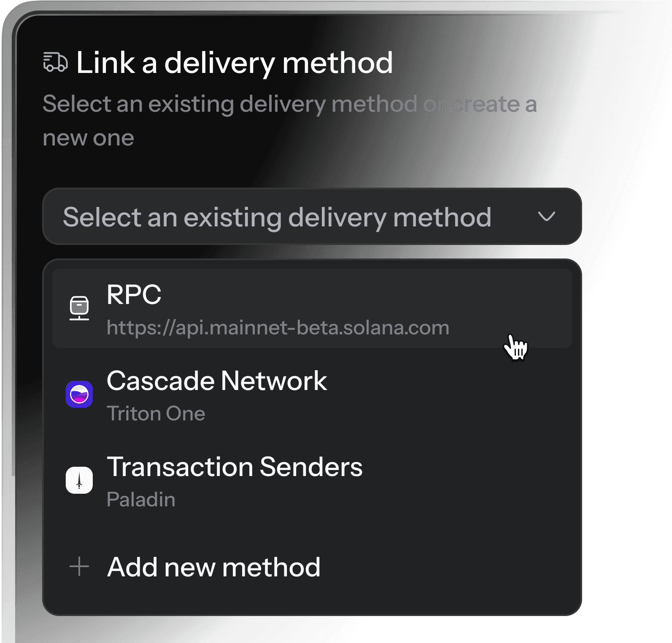The height and width of the screenshot is (643, 672).
Task: Click the RPC server icon
Action: pyautogui.click(x=79, y=309)
